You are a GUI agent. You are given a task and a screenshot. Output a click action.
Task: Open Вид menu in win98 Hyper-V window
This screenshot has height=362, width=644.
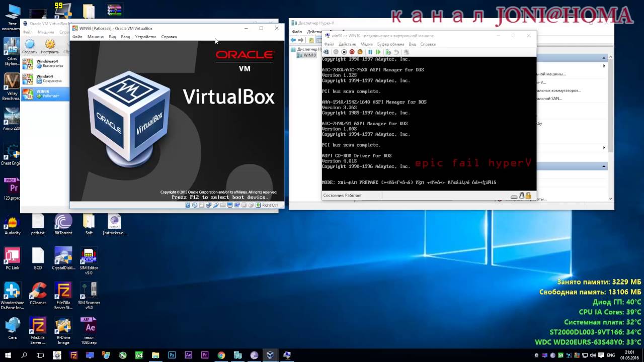point(412,44)
